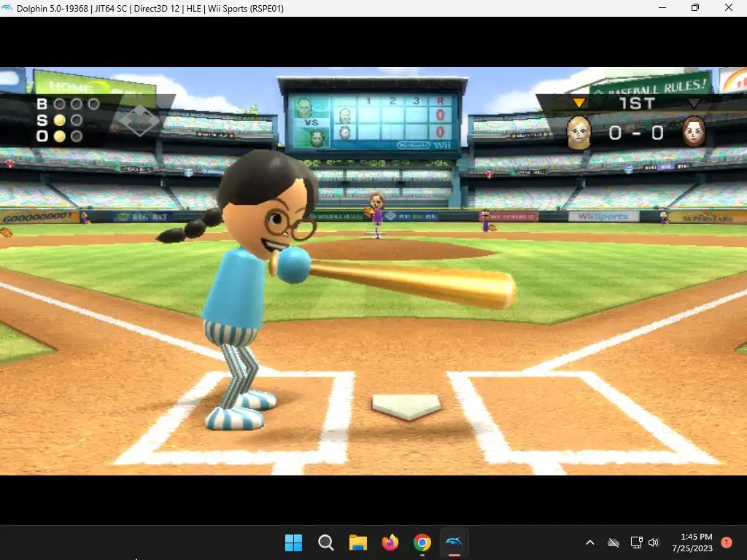Click the 1ST inning indicator text
Viewport: 747px width, 560px height.
tap(637, 103)
